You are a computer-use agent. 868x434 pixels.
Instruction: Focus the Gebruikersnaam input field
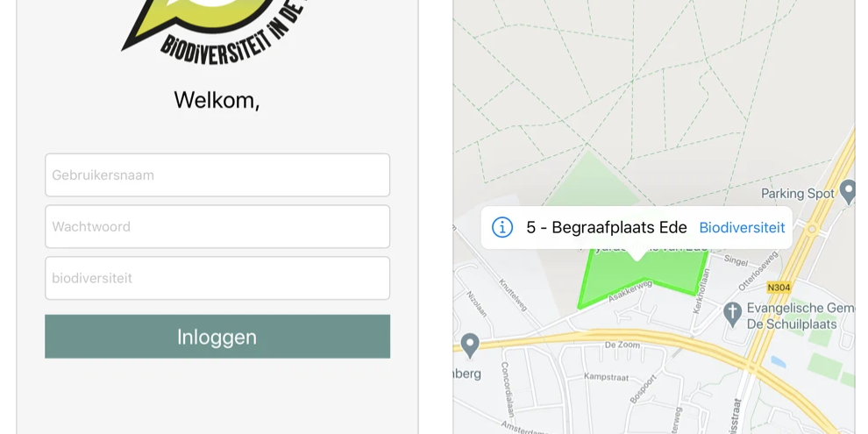[x=217, y=175]
